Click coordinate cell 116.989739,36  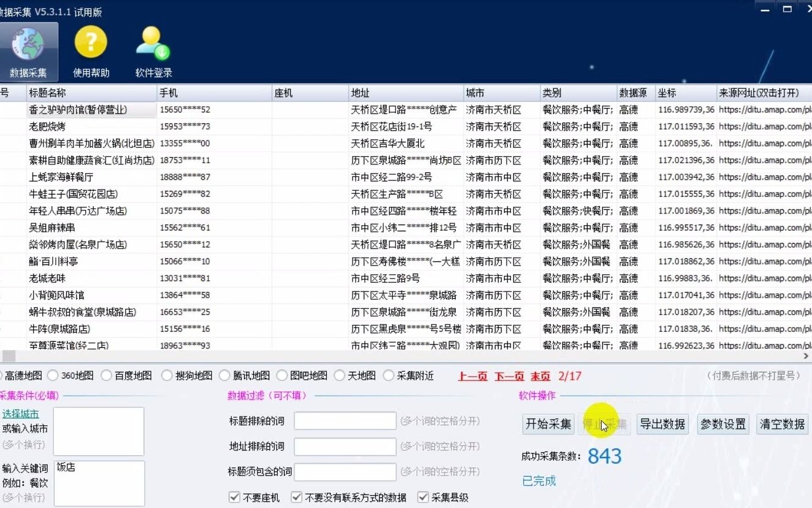pyautogui.click(x=686, y=110)
